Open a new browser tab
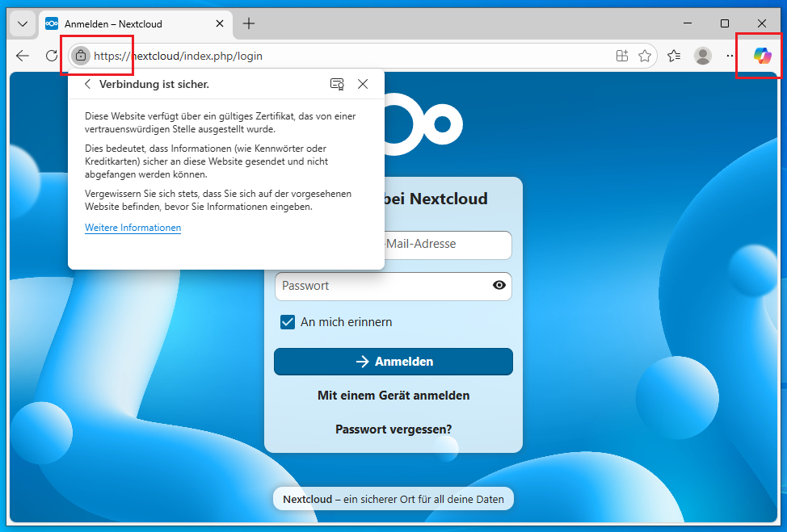Screen dimensions: 787x532 coord(249,23)
